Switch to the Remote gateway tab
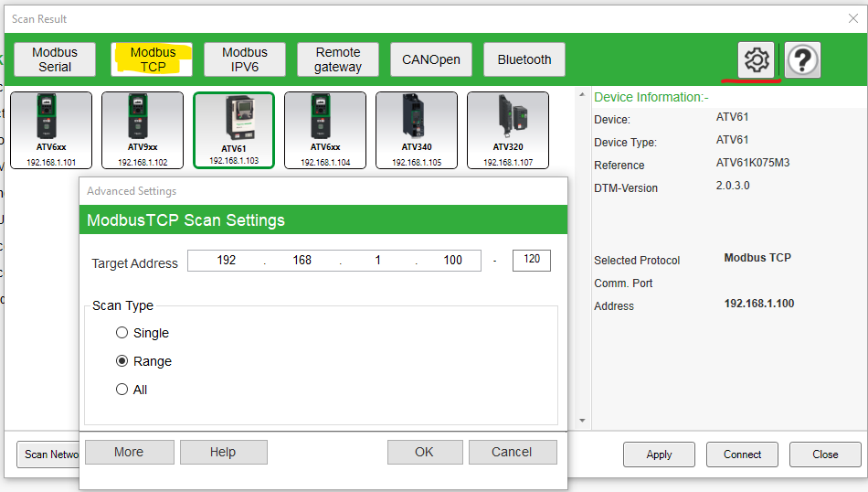The height and width of the screenshot is (492, 868). 338,59
